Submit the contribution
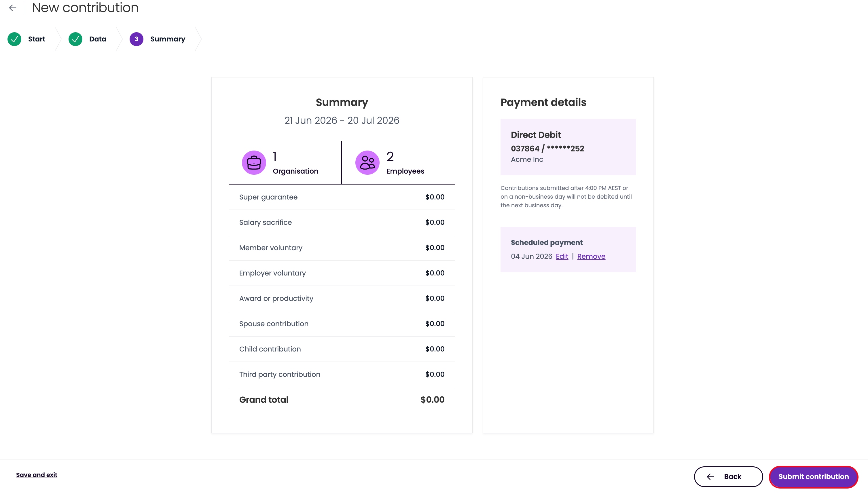The image size is (868, 494). coord(813,477)
